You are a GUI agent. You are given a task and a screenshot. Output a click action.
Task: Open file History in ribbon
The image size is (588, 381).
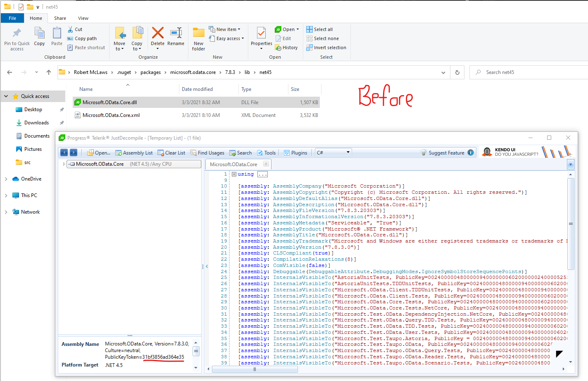point(286,48)
